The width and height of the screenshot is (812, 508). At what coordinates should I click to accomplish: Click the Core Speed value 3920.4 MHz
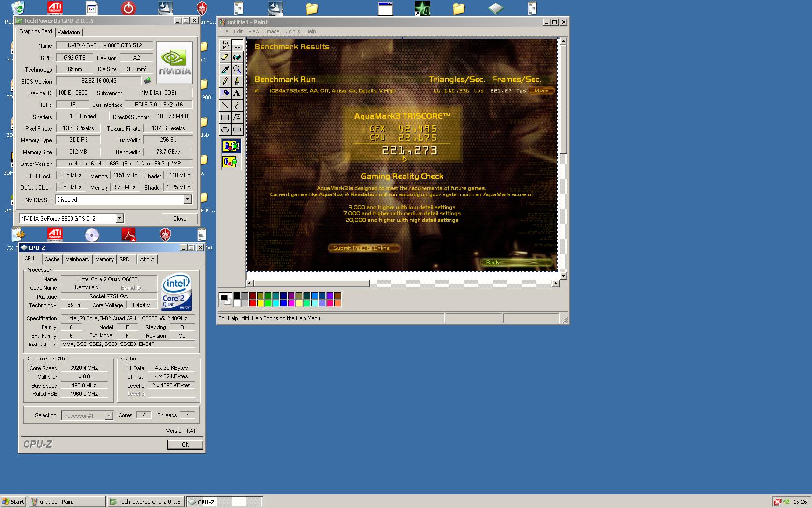click(84, 368)
